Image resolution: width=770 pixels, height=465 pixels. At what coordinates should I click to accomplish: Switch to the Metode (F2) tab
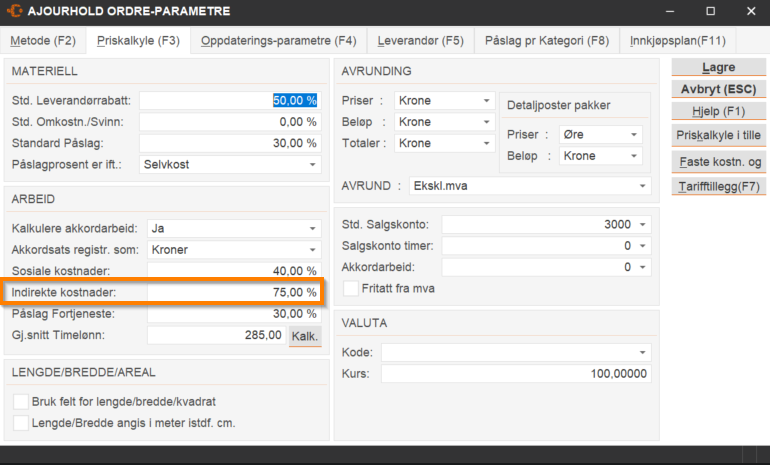[x=43, y=41]
